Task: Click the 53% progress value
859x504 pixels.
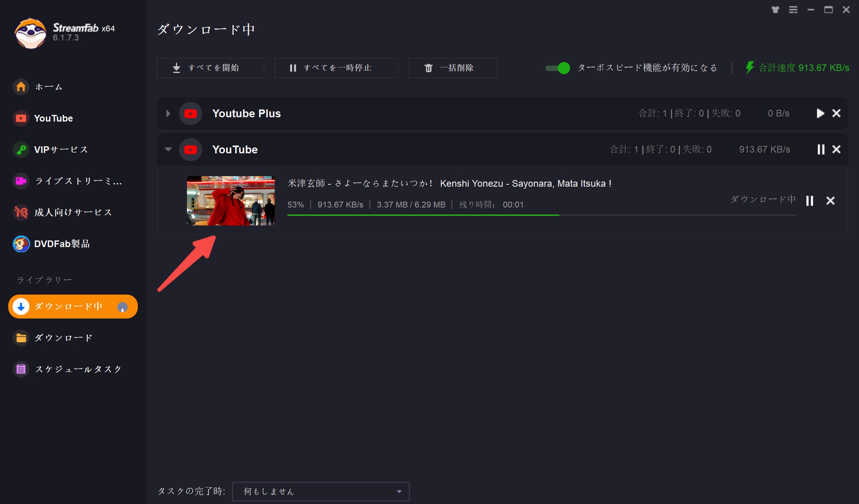Action: tap(296, 205)
